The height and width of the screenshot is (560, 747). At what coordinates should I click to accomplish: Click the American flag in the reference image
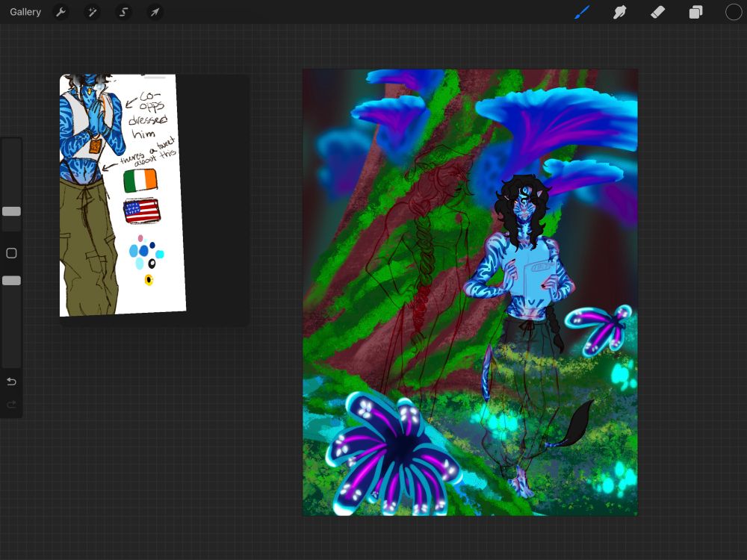click(x=142, y=211)
